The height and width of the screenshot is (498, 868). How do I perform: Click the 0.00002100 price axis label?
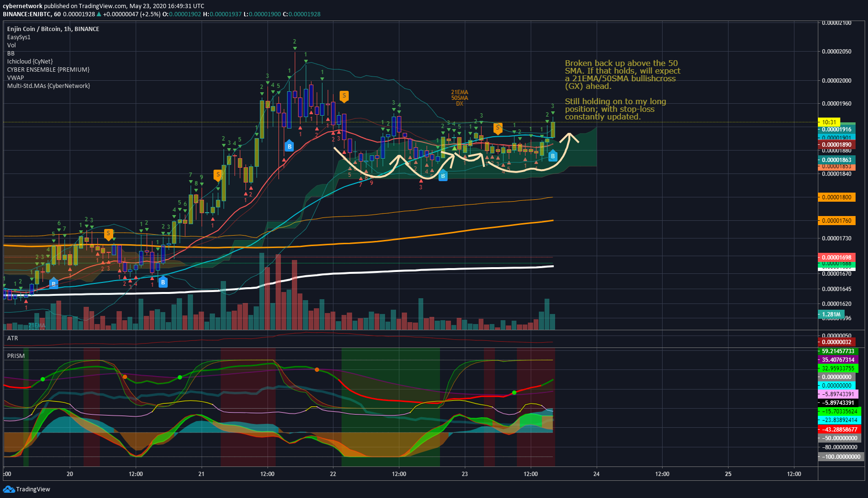[836, 23]
